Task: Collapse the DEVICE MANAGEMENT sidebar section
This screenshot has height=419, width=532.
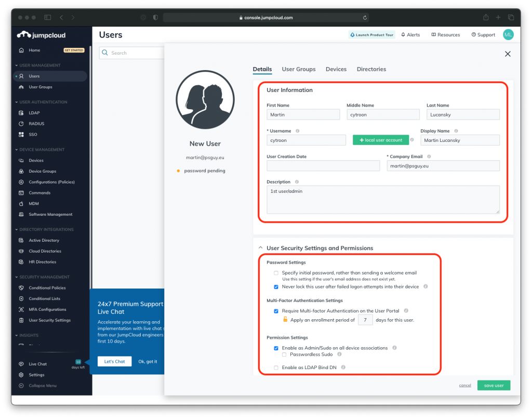Action: click(x=17, y=149)
